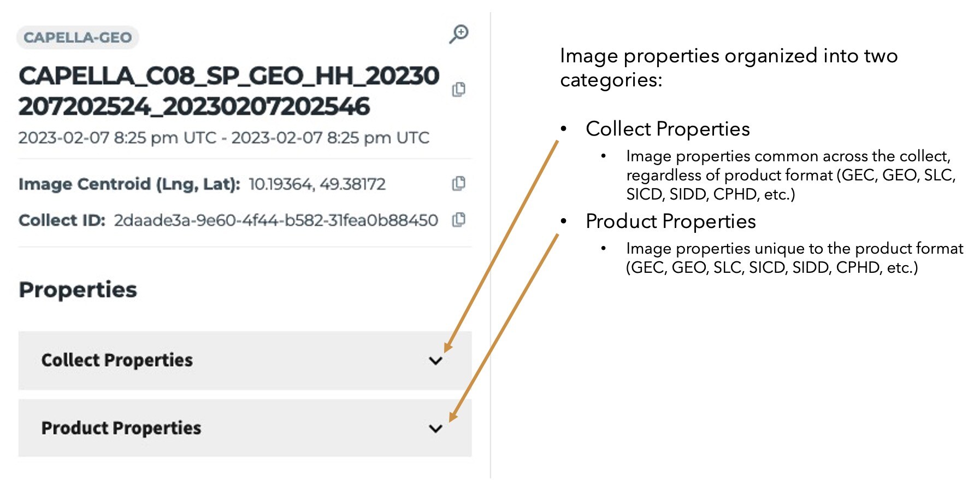Image resolution: width=980 pixels, height=480 pixels.
Task: Click the centroid value 10.19364, 49.38172
Action: coord(317,184)
